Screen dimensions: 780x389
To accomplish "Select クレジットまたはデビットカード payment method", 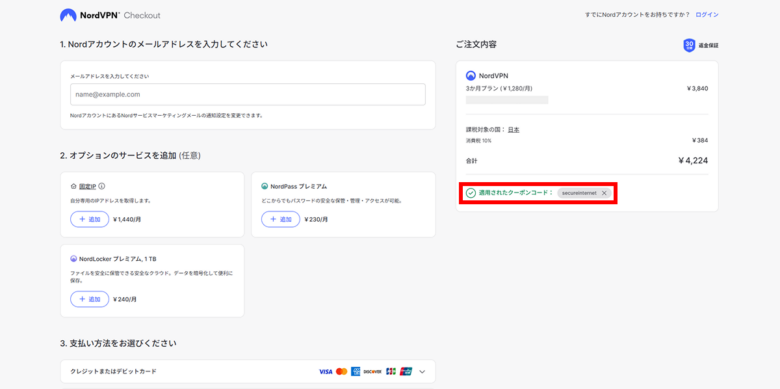I will point(248,372).
